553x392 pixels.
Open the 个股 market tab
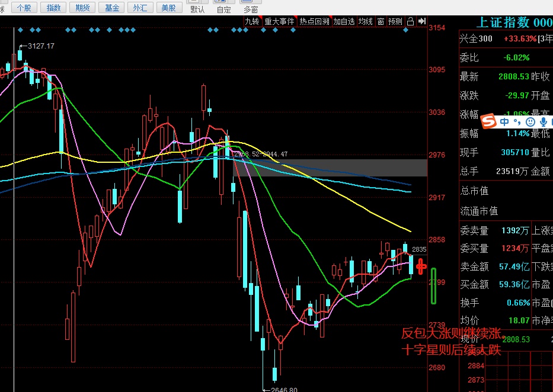24,7
